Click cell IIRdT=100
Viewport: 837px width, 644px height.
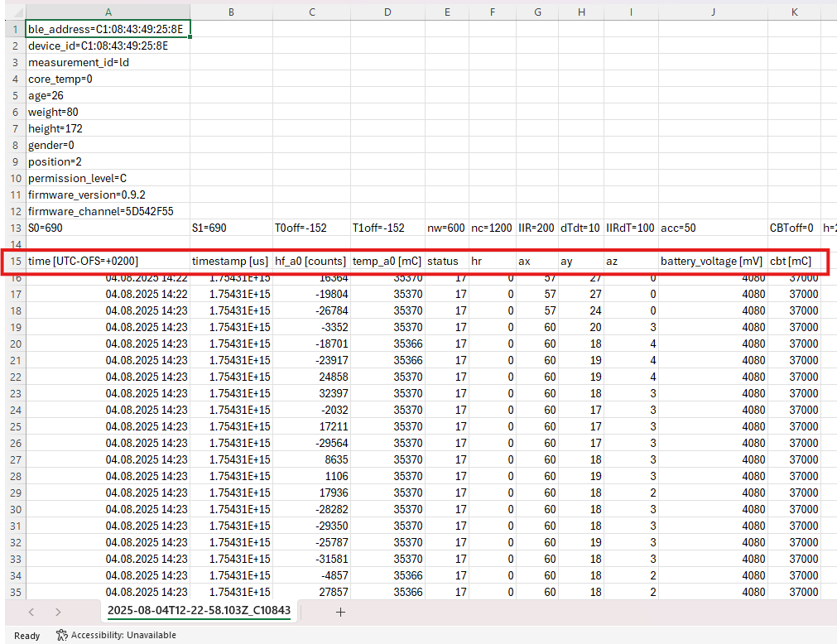[x=631, y=228]
